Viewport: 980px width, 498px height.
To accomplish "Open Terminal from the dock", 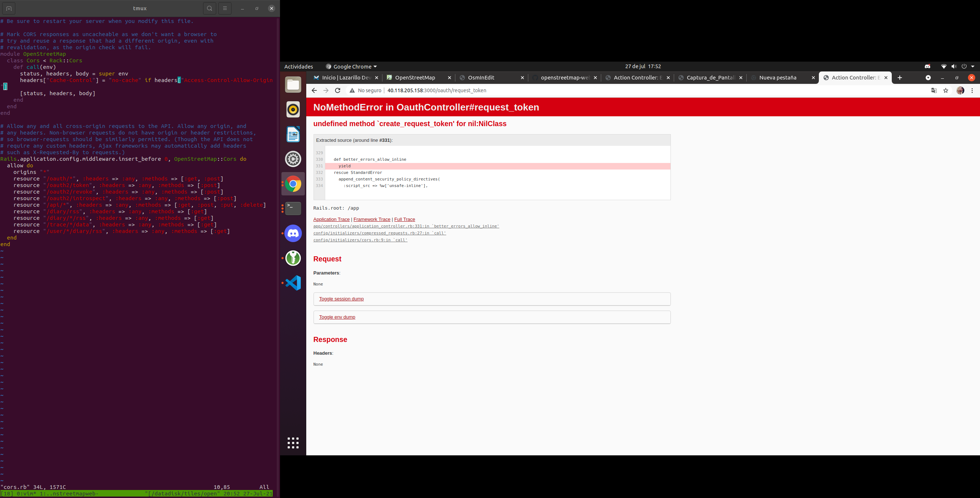I will 293,209.
